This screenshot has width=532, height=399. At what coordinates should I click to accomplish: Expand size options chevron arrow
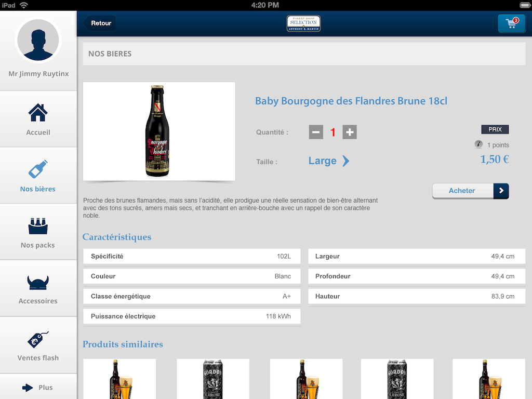[x=345, y=161]
